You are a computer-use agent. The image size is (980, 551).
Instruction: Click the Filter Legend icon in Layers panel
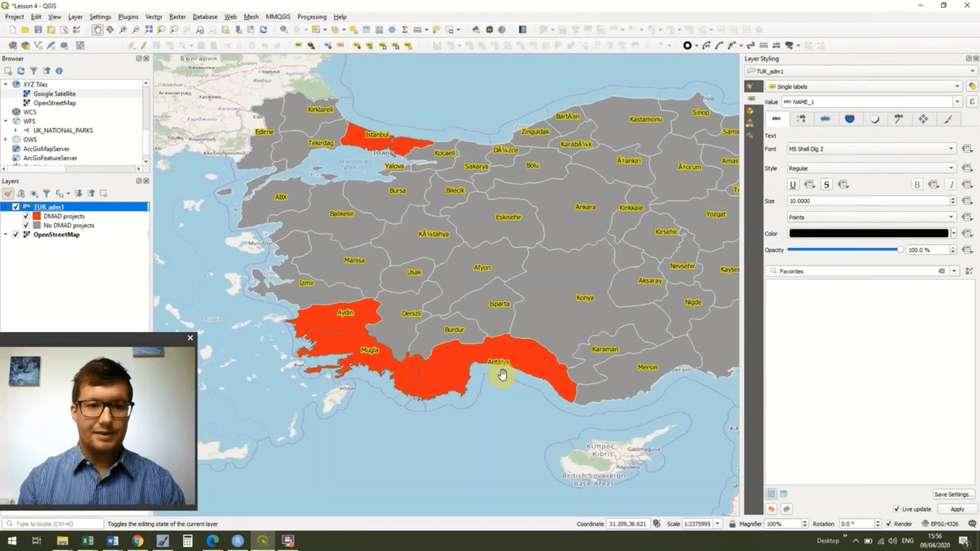46,193
